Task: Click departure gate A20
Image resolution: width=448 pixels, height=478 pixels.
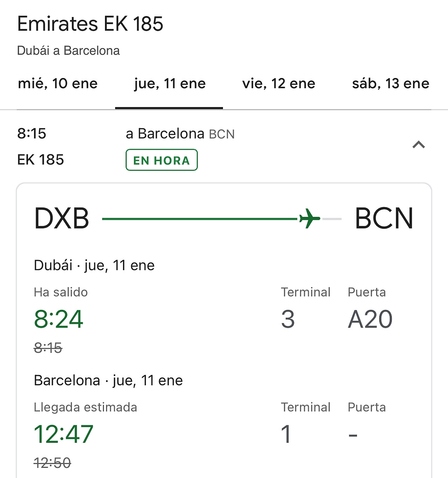Action: pyautogui.click(x=370, y=319)
